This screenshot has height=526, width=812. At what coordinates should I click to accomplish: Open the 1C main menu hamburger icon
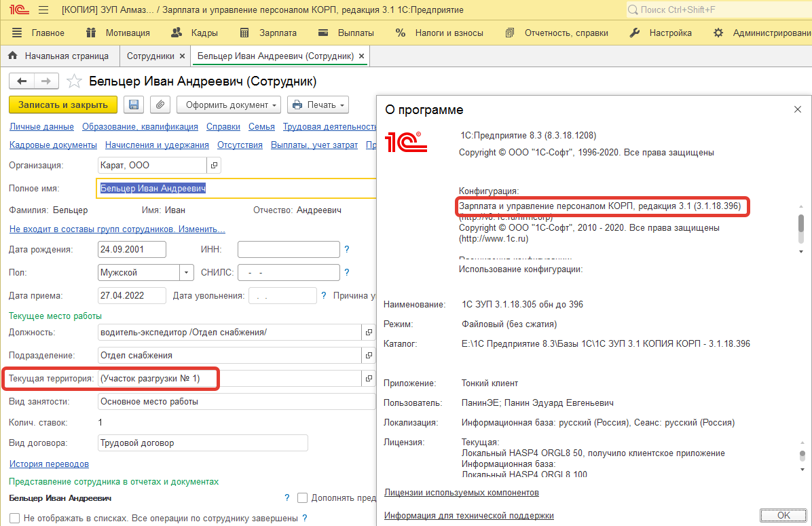coord(43,10)
